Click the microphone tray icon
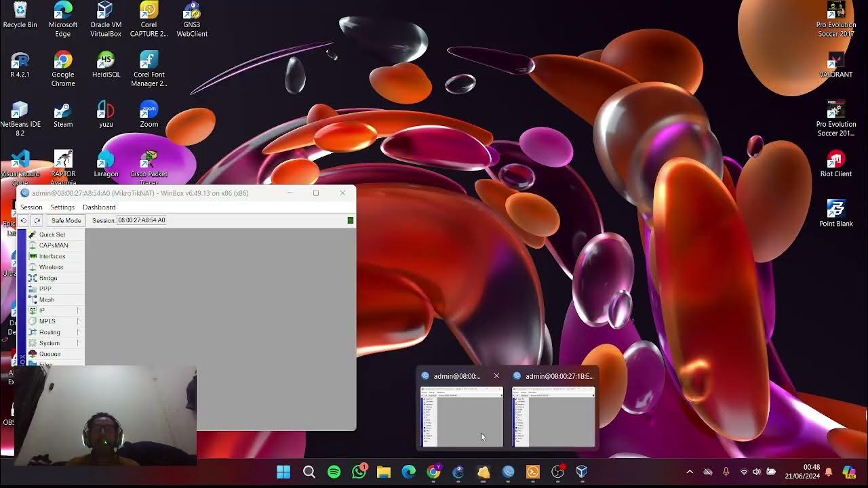Screen dimensions: 868x488 tap(726, 472)
